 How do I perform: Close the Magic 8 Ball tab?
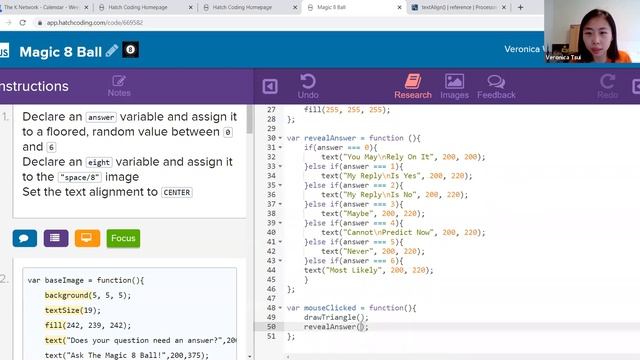(x=399, y=7)
